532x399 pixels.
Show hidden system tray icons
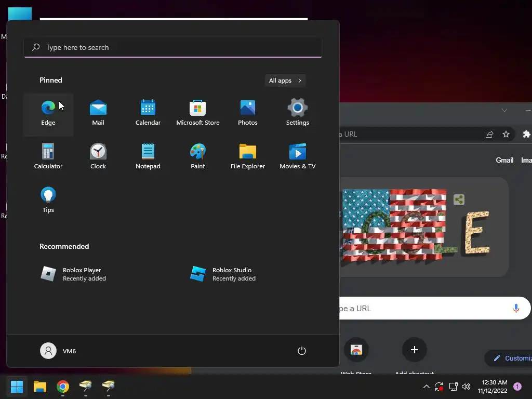[x=427, y=387]
